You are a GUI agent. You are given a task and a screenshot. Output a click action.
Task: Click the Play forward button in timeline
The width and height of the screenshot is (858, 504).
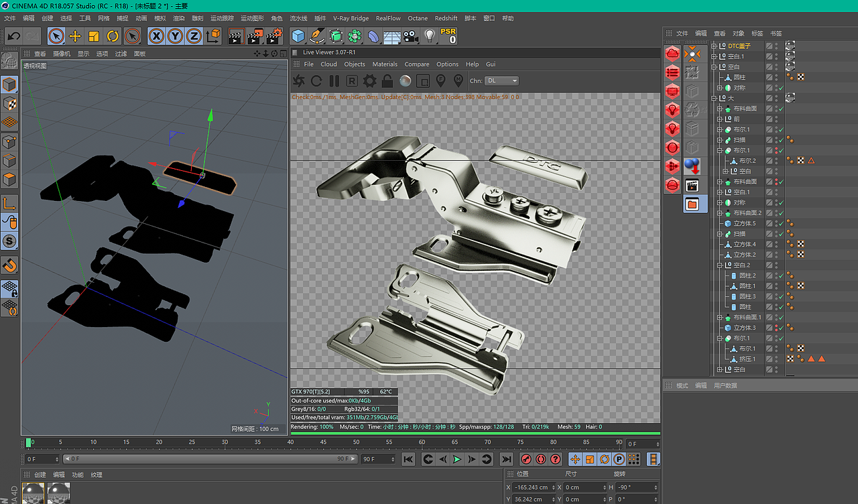[x=457, y=459]
